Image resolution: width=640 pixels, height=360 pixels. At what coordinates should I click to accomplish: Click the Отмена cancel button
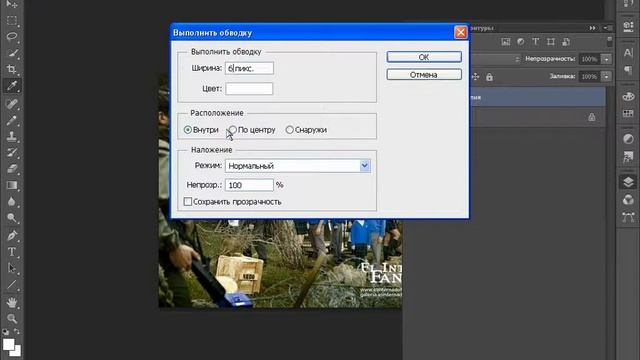pos(424,74)
